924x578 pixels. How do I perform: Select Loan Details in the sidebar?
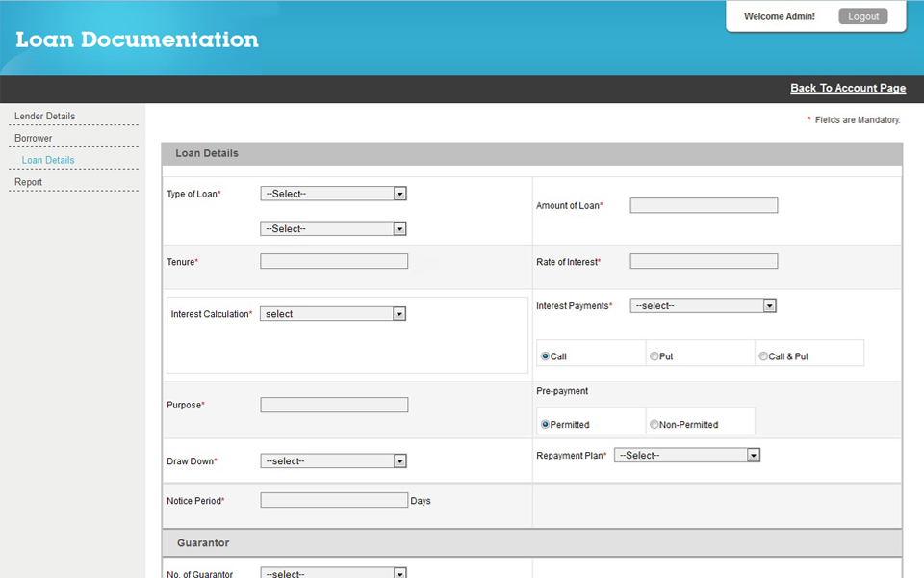[x=48, y=160]
